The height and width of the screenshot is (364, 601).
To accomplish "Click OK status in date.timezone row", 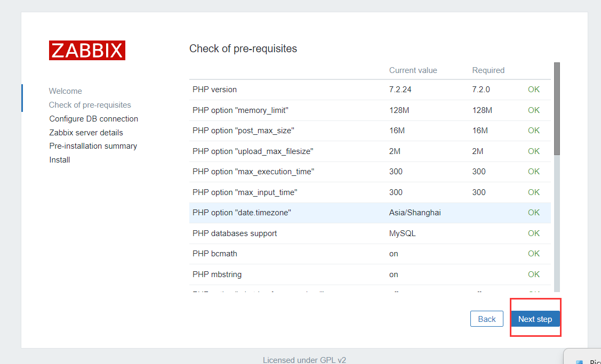I will pos(533,213).
